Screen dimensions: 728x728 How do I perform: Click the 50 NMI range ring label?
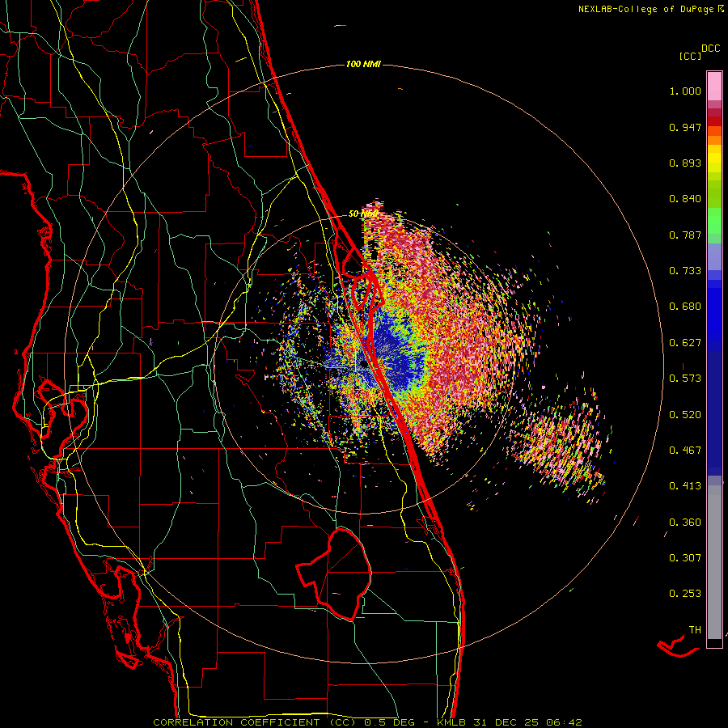click(x=363, y=214)
